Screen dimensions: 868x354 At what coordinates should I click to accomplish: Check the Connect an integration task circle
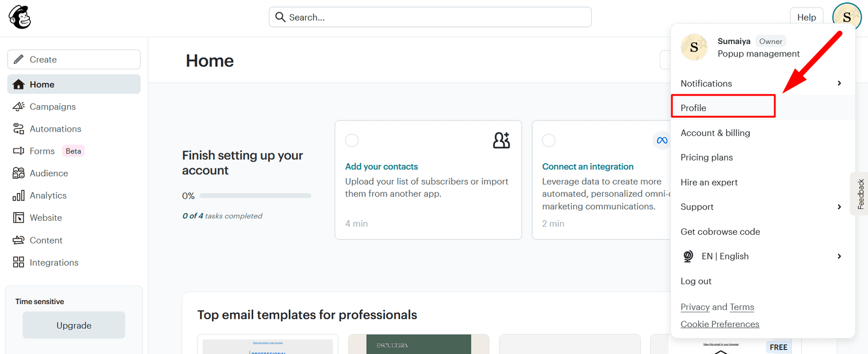click(549, 140)
